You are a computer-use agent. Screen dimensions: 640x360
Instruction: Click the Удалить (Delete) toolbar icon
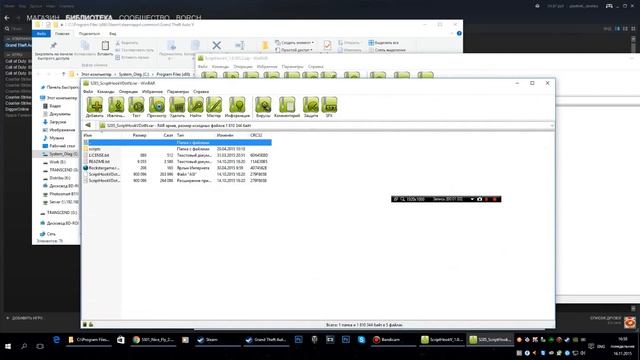click(177, 107)
